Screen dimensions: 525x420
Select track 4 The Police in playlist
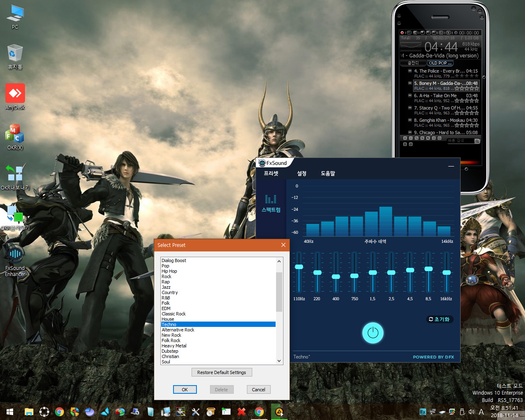pos(446,73)
